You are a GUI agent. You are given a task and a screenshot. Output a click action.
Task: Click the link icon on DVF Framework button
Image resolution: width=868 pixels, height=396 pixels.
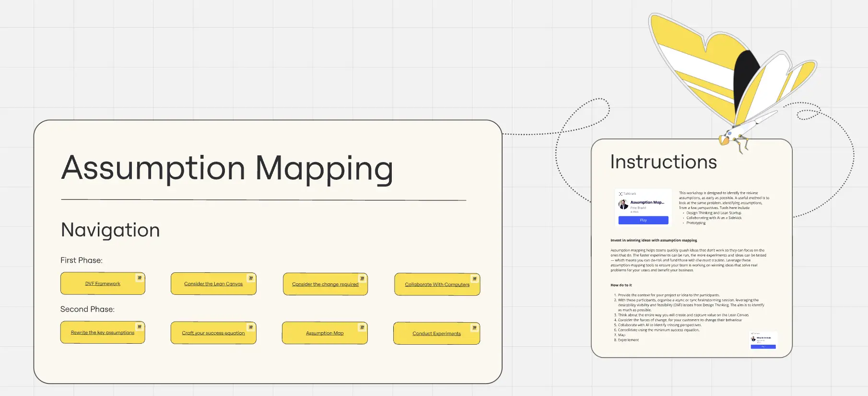[x=140, y=278]
